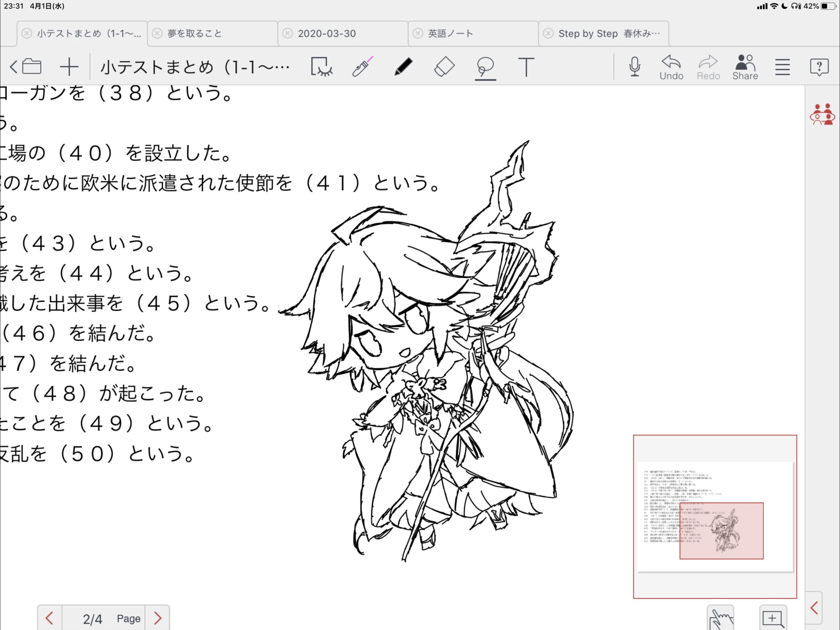Click the Share button
Viewport: 840px width, 630px height.
(x=745, y=67)
